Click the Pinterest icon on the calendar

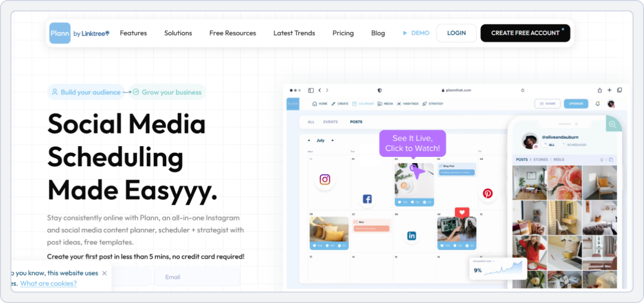pos(488,193)
